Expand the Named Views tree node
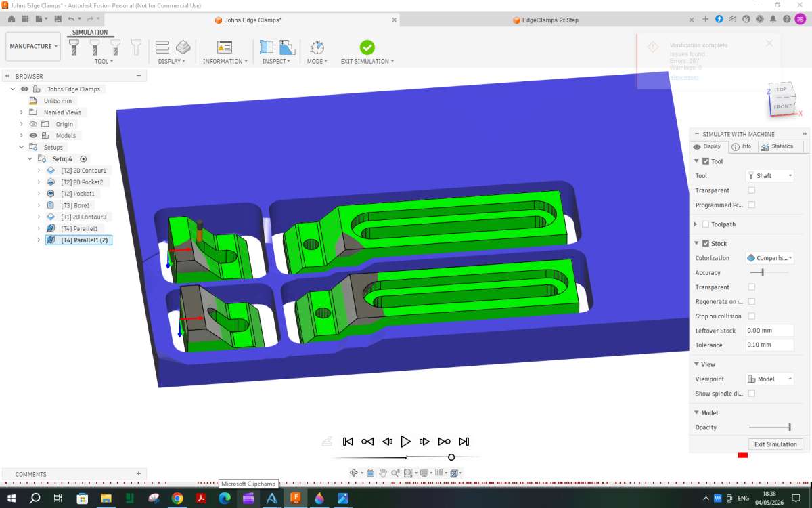Screen dimensions: 812x508 point(21,112)
